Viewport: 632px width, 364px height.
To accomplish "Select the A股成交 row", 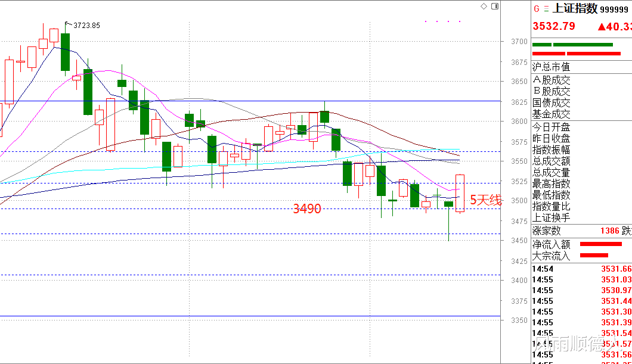I will [581, 80].
